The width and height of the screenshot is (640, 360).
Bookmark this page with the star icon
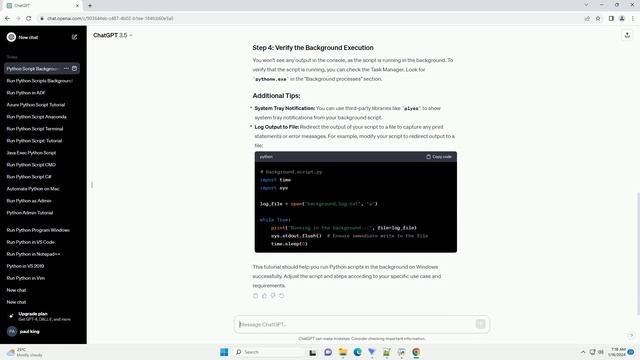coord(598,18)
